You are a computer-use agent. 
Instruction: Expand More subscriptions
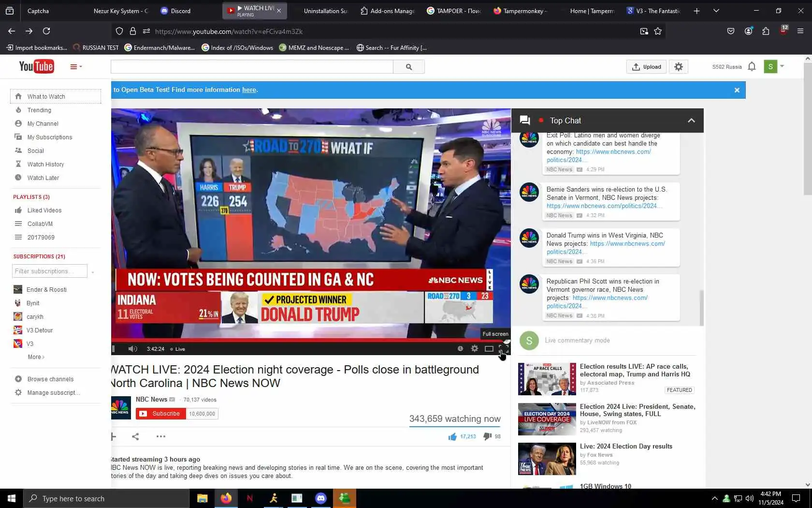coord(36,357)
